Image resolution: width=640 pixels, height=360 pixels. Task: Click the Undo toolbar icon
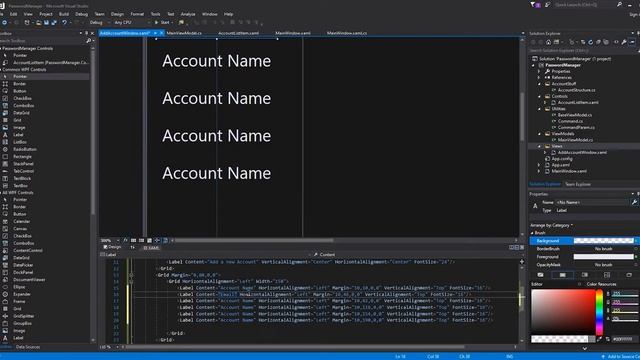coord(64,23)
